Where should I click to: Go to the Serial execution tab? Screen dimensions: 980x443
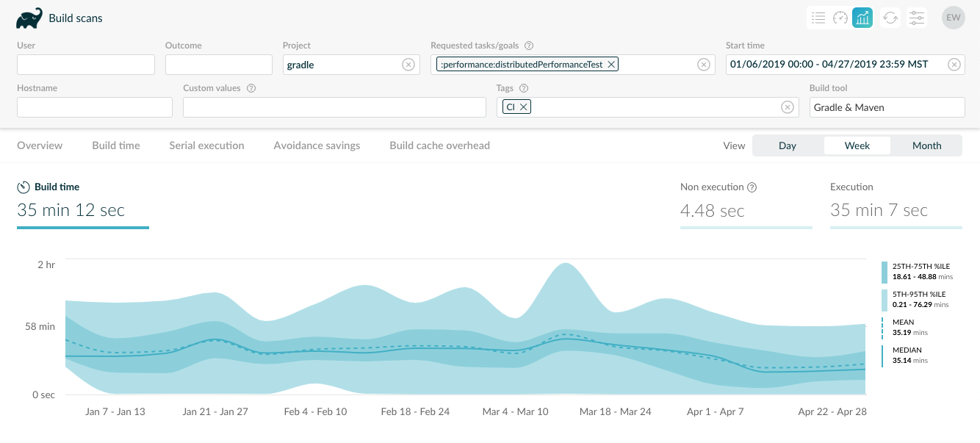coord(206,145)
